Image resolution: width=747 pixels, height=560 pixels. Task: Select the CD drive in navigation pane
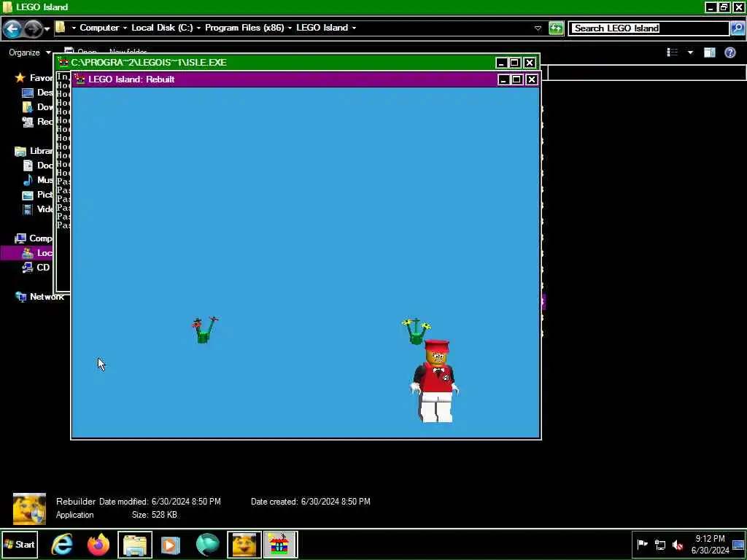(x=36, y=268)
